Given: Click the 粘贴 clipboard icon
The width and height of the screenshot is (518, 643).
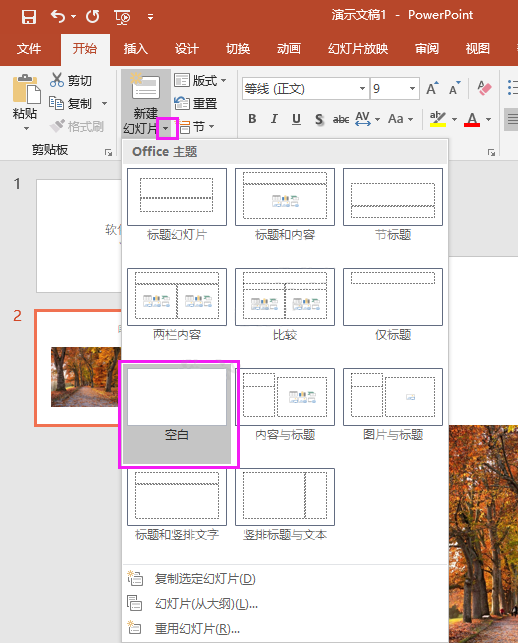Looking at the screenshot, I should click(26, 89).
